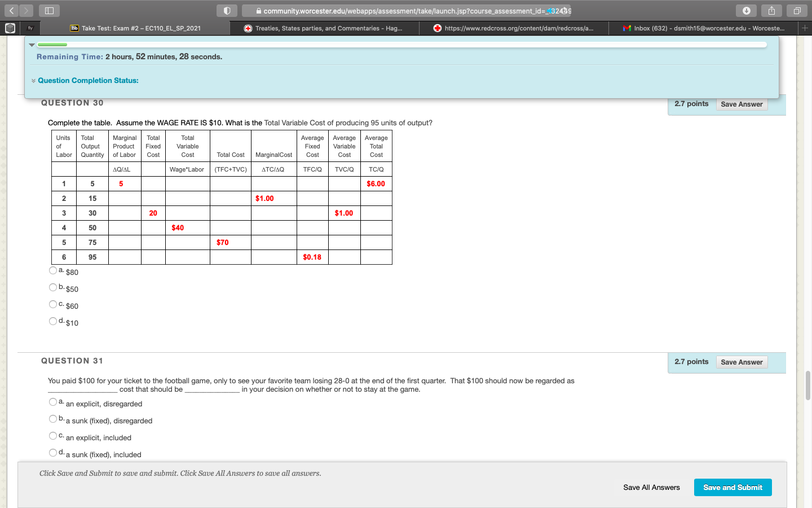Show the Safari sidebar
This screenshot has width=812, height=508.
point(49,11)
